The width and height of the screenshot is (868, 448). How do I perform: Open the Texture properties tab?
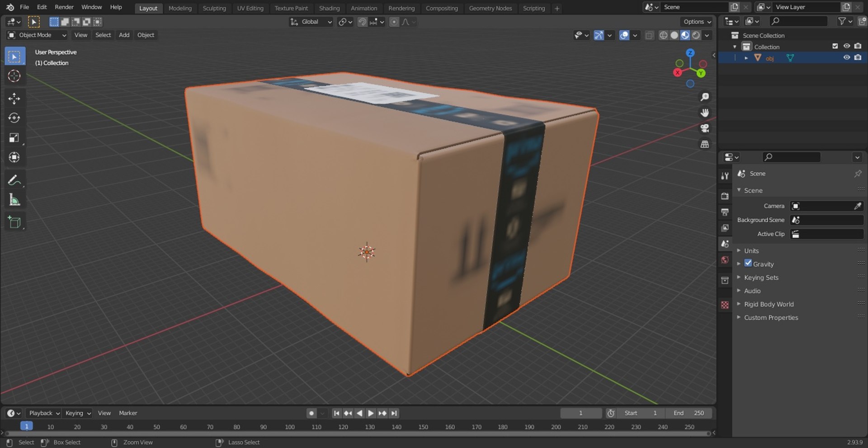point(725,305)
